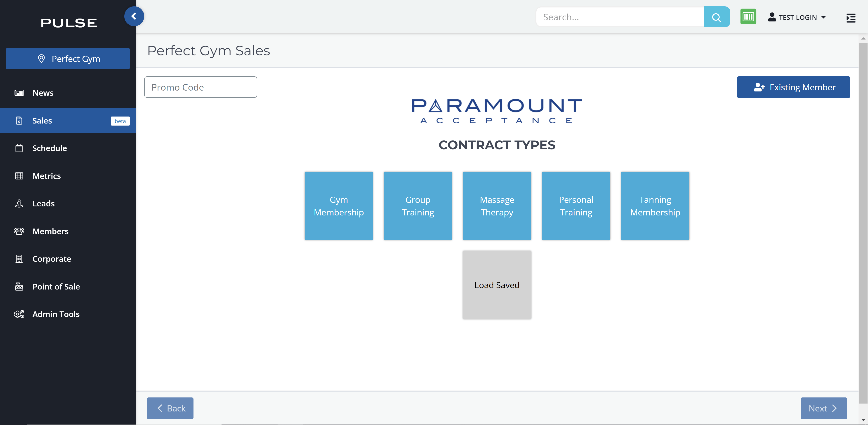Click the Next button

[823, 408]
